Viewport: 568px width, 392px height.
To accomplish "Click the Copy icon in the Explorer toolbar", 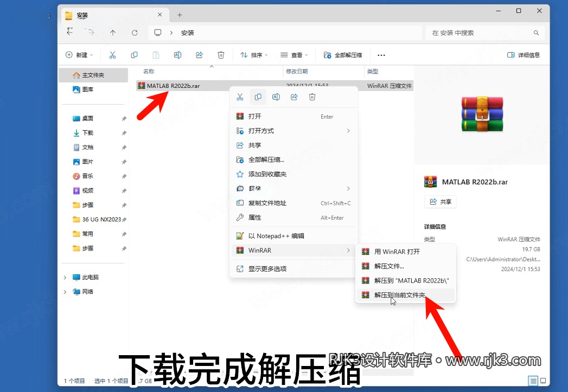I will (134, 55).
